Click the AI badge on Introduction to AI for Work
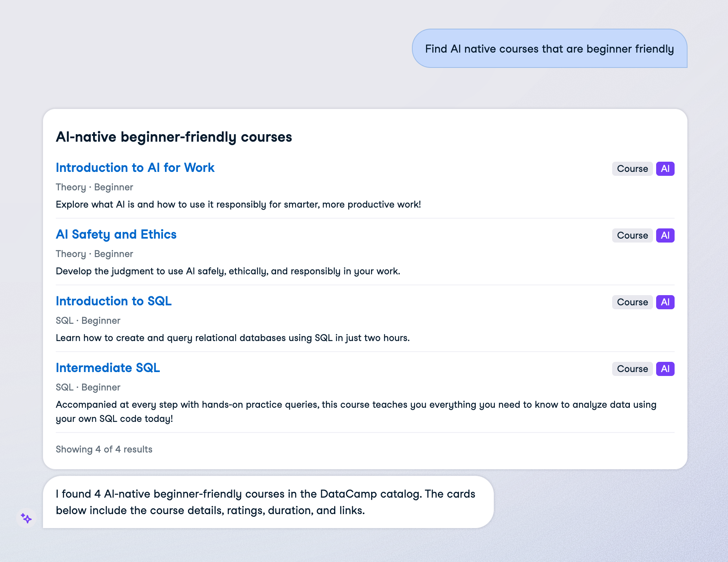This screenshot has height=562, width=728. coord(665,169)
